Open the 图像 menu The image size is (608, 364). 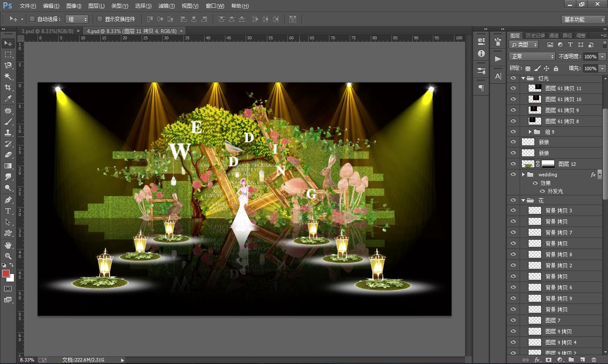74,6
